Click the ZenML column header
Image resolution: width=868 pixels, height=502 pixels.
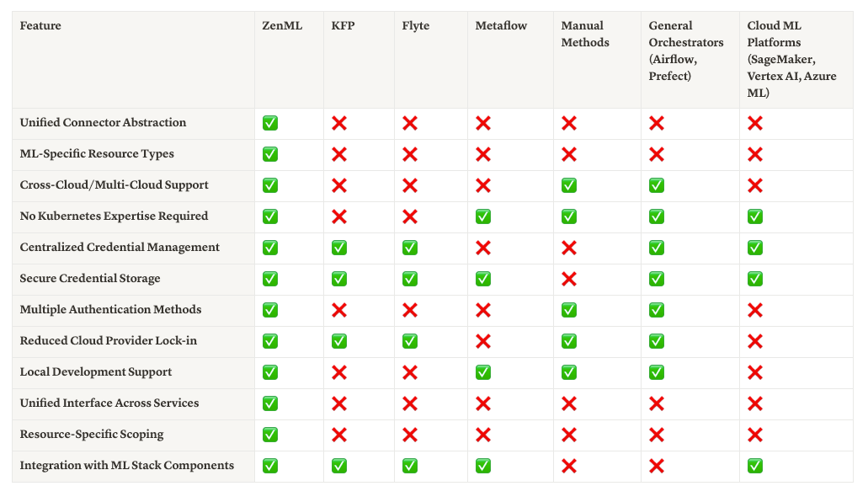point(282,26)
